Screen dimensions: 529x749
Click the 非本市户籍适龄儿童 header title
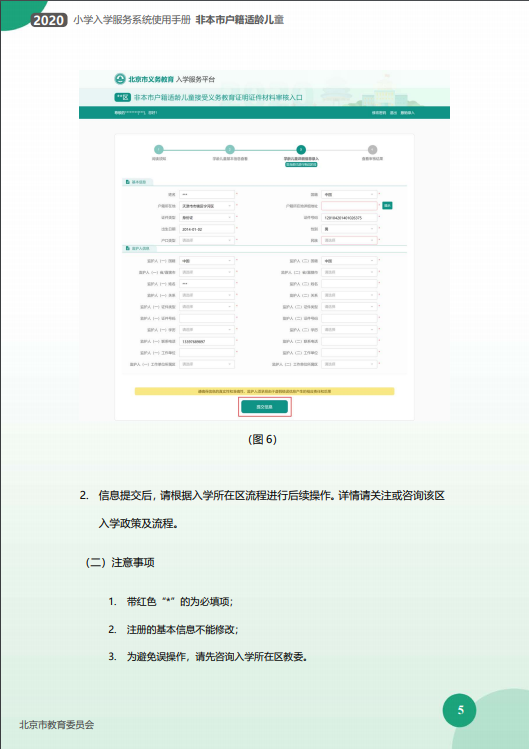(240, 20)
